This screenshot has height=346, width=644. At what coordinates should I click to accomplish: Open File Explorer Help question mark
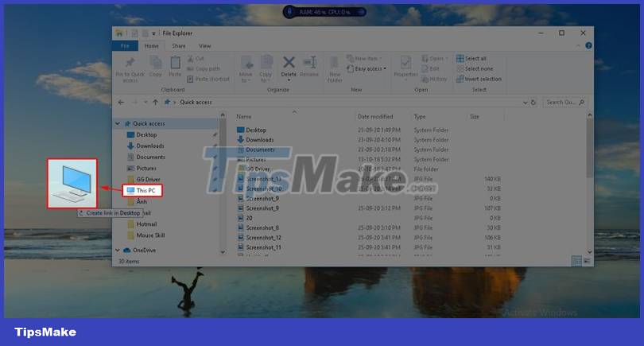pyautogui.click(x=588, y=45)
